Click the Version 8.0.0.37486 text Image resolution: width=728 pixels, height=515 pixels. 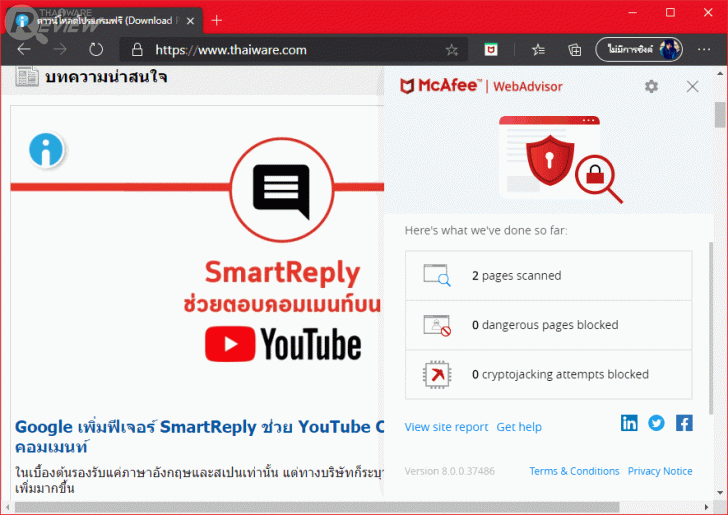[x=449, y=471]
